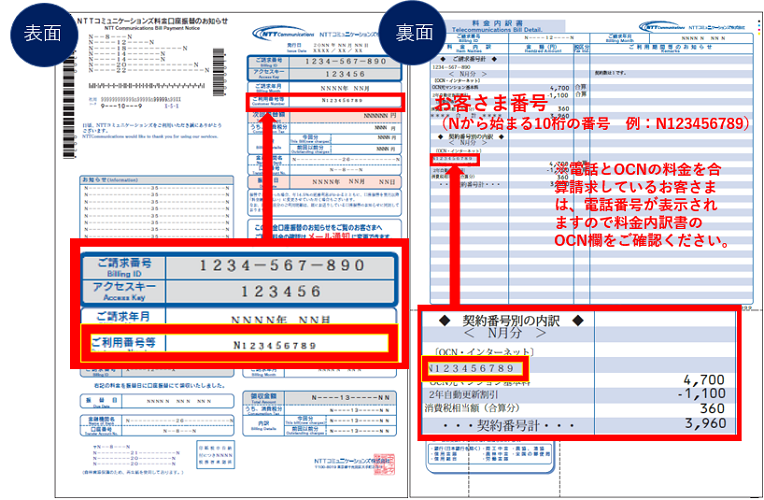Click the enlarged 消費税相当額(合算分) row label
The image size is (764, 500).
[472, 408]
